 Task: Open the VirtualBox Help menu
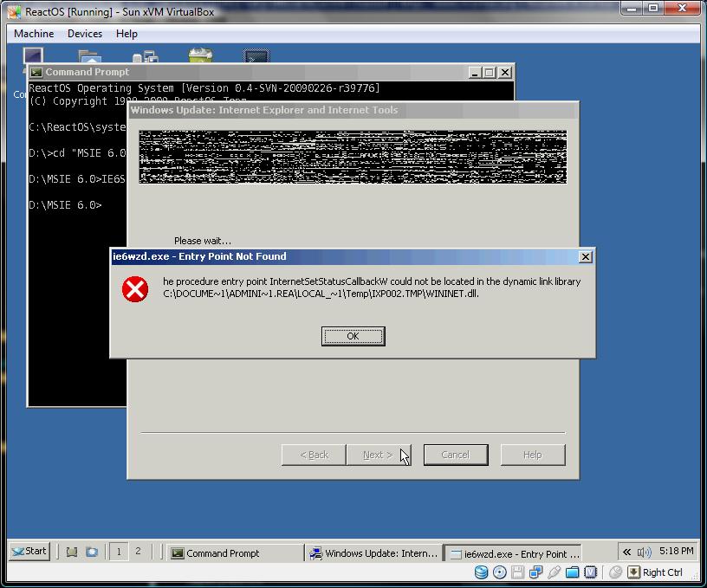tap(126, 34)
